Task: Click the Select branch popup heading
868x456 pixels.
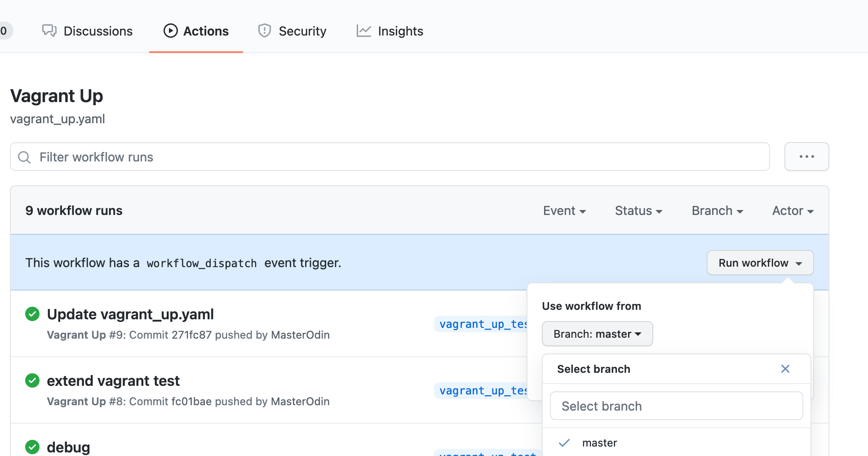Action: tap(593, 369)
